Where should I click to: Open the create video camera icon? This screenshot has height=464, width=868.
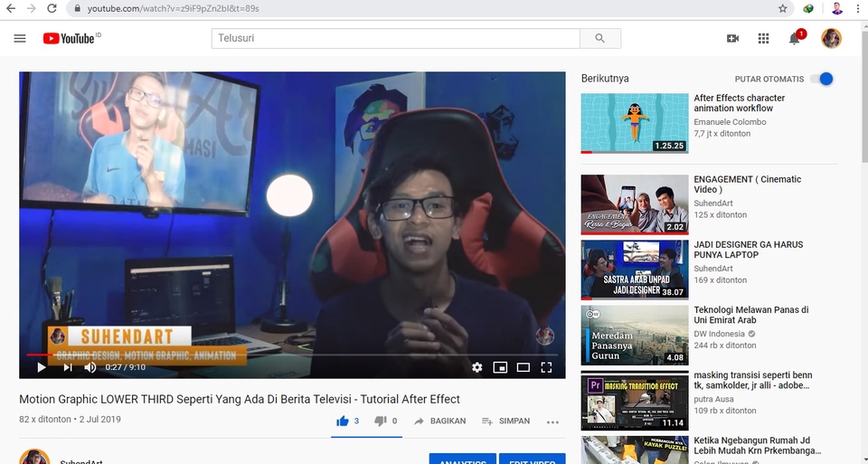(x=732, y=38)
